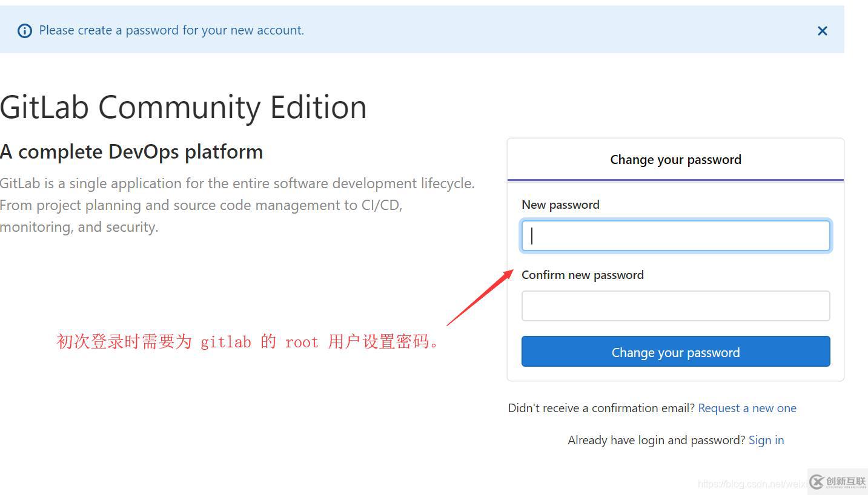
Task: Click "Didn't receive a confirmation email?" text
Action: [x=601, y=408]
